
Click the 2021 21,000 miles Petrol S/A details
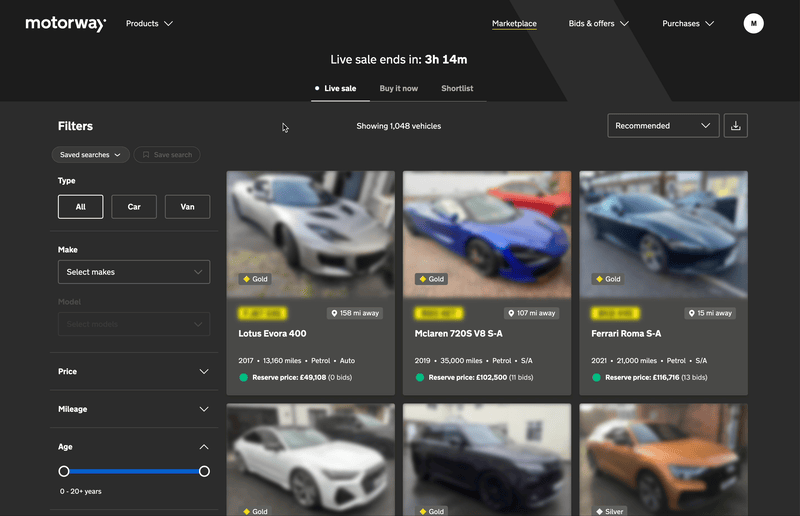[x=649, y=361]
